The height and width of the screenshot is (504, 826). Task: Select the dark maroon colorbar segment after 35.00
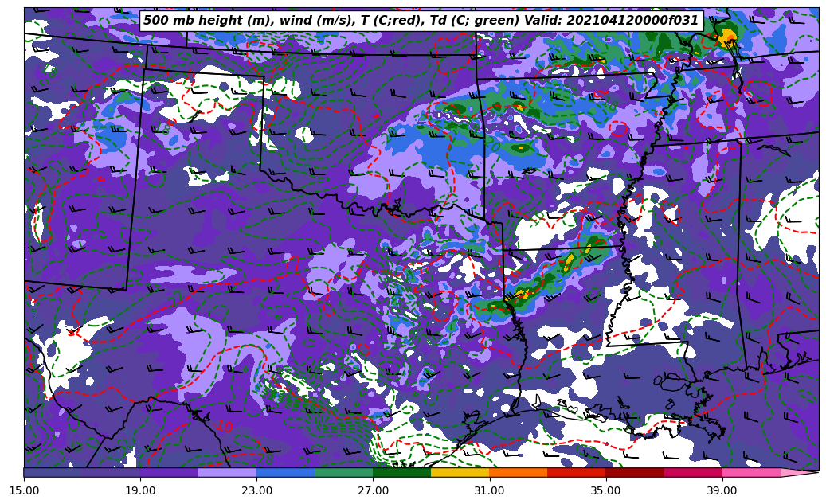[635, 472]
